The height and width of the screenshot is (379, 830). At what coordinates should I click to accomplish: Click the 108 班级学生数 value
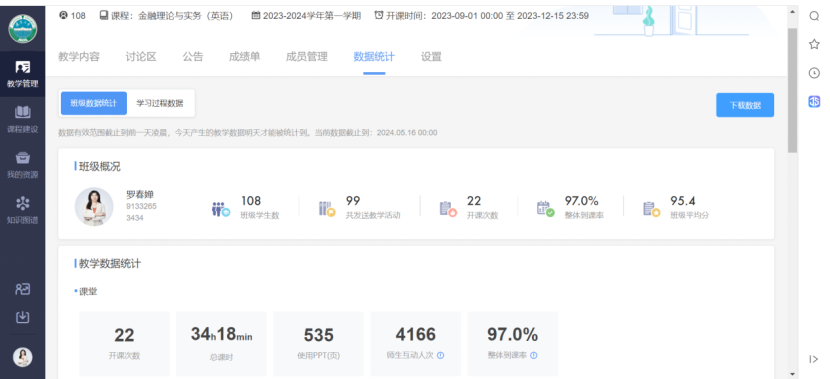click(x=251, y=201)
